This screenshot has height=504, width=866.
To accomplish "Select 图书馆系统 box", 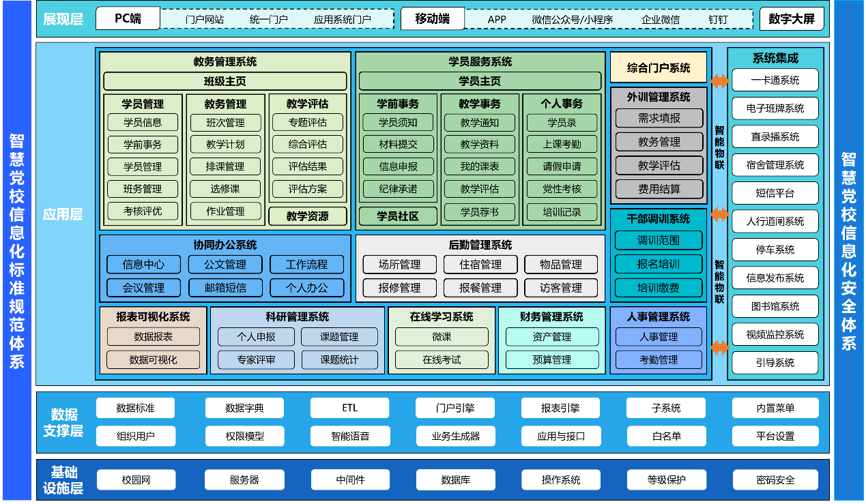I will pyautogui.click(x=775, y=306).
